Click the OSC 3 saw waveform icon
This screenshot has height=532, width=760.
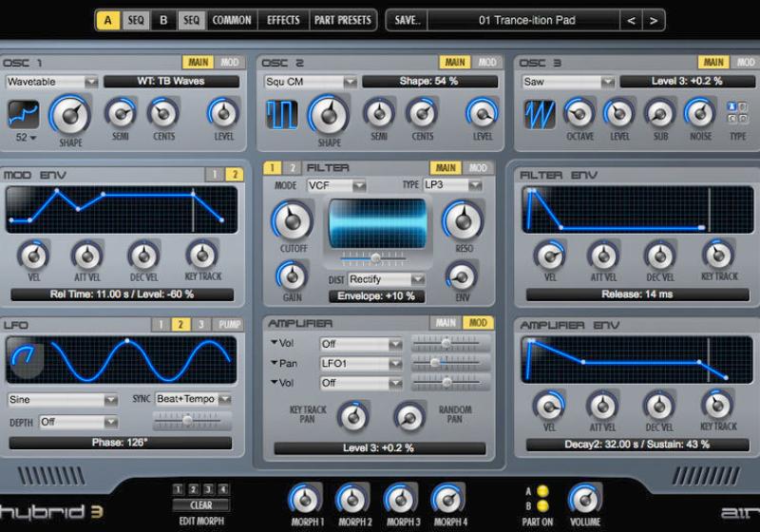540,114
